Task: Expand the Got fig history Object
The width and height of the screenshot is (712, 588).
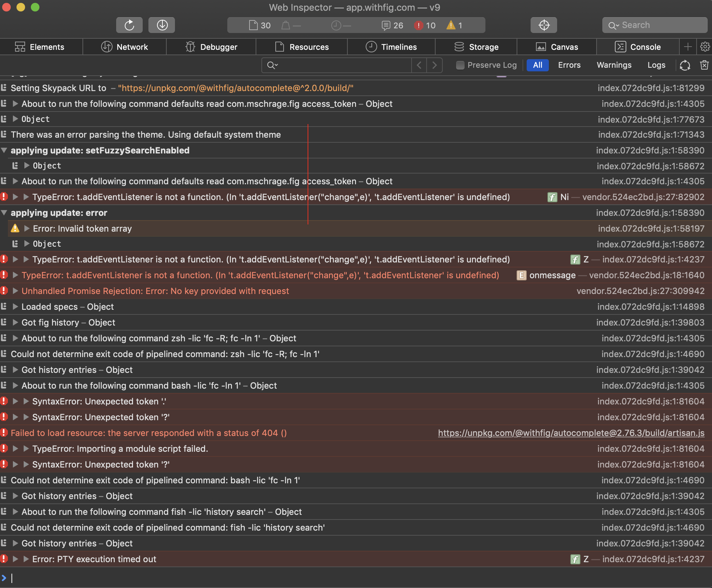Action: point(15,322)
